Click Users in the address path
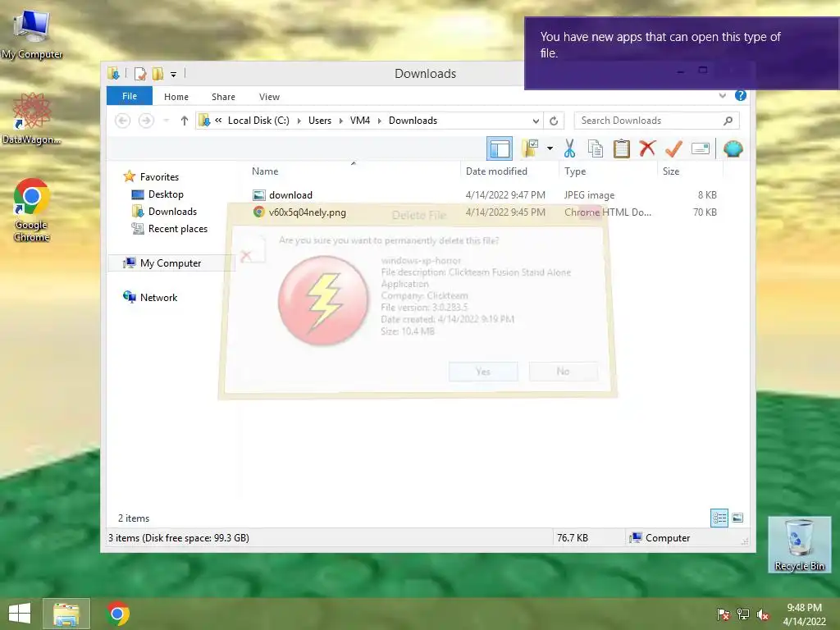Screen dimensions: 840x630 tap(320, 121)
